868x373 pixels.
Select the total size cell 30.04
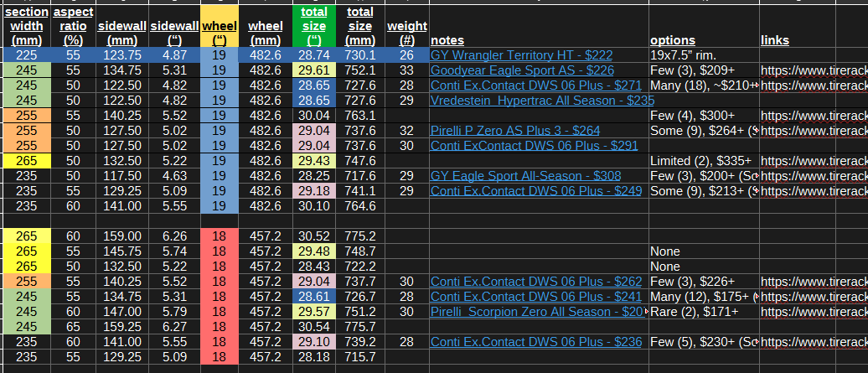pyautogui.click(x=314, y=116)
